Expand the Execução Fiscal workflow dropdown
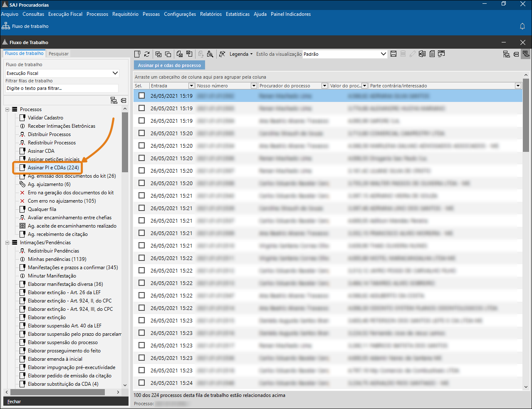This screenshot has width=532, height=409. (x=115, y=73)
